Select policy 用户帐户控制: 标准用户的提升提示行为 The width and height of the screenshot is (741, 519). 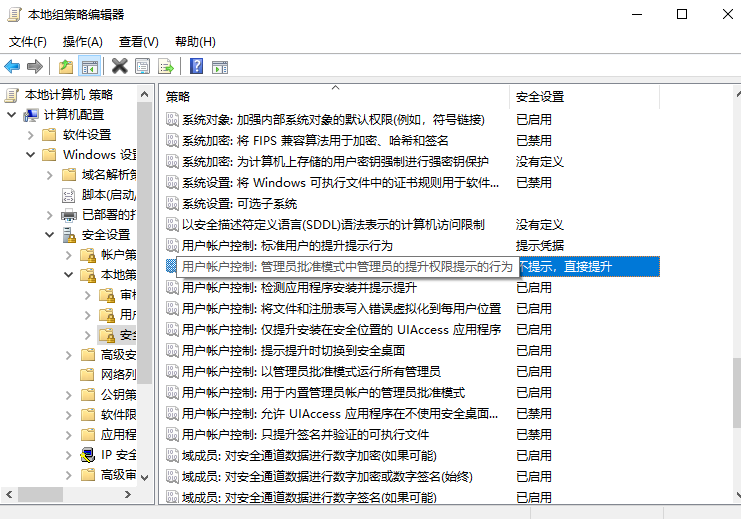[287, 246]
